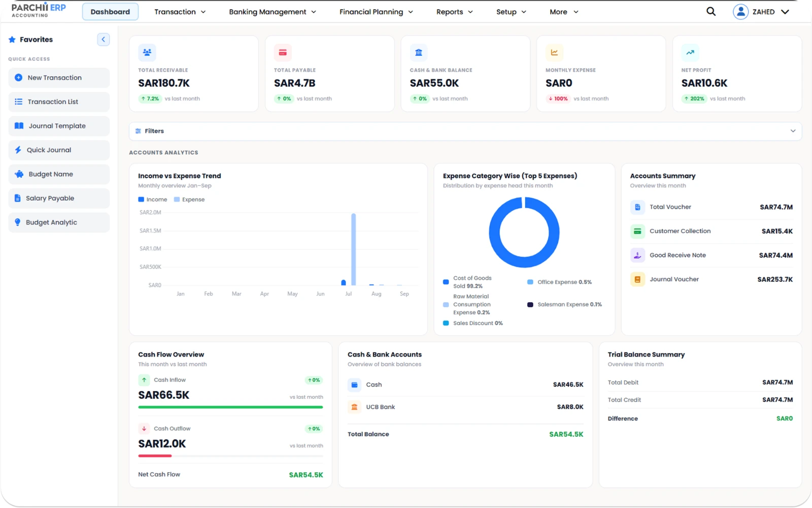
Task: Open Quick Journal shortcut
Action: (x=59, y=150)
